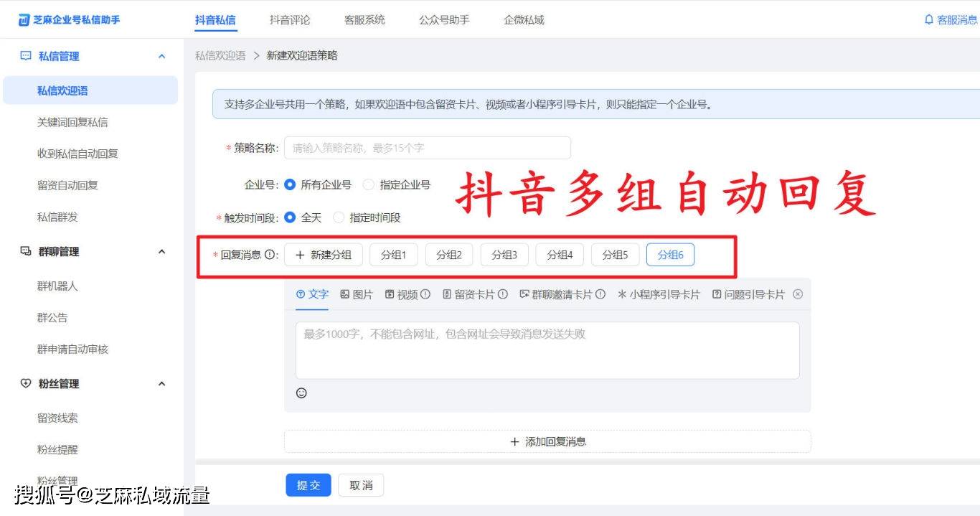Screen dimensions: 980x516
Task: Collapse the 群聊管理 section chevron
Action: [161, 251]
